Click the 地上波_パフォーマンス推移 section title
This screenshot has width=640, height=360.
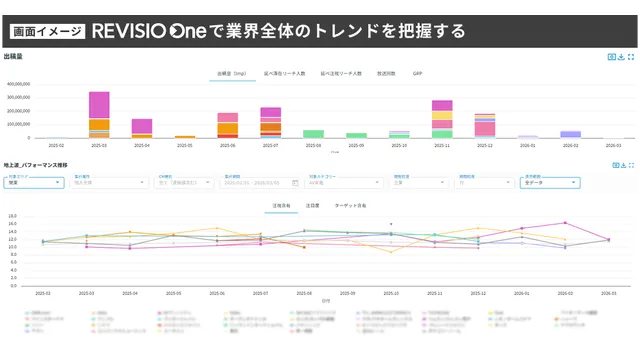click(x=36, y=165)
